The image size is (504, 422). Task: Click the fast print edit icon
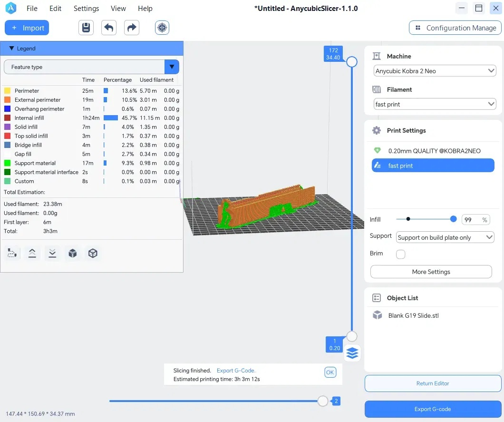378,165
